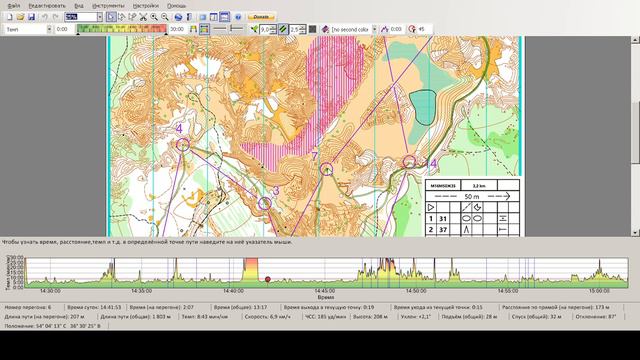Click the circular direction interval icon

(411, 29)
